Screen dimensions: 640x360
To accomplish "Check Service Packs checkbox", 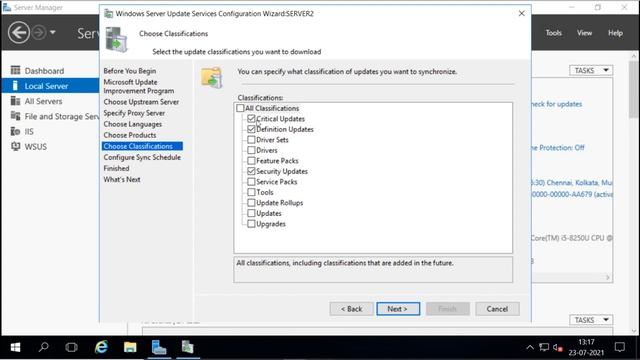I will 251,182.
